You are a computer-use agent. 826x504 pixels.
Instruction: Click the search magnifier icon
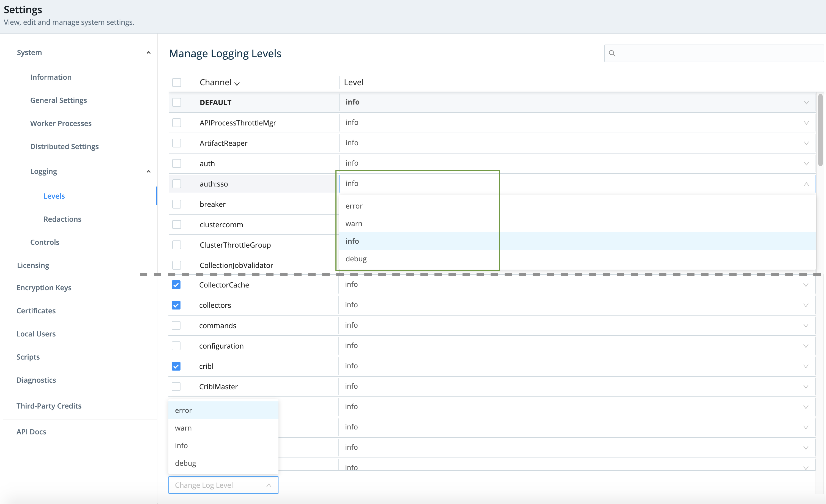click(612, 53)
